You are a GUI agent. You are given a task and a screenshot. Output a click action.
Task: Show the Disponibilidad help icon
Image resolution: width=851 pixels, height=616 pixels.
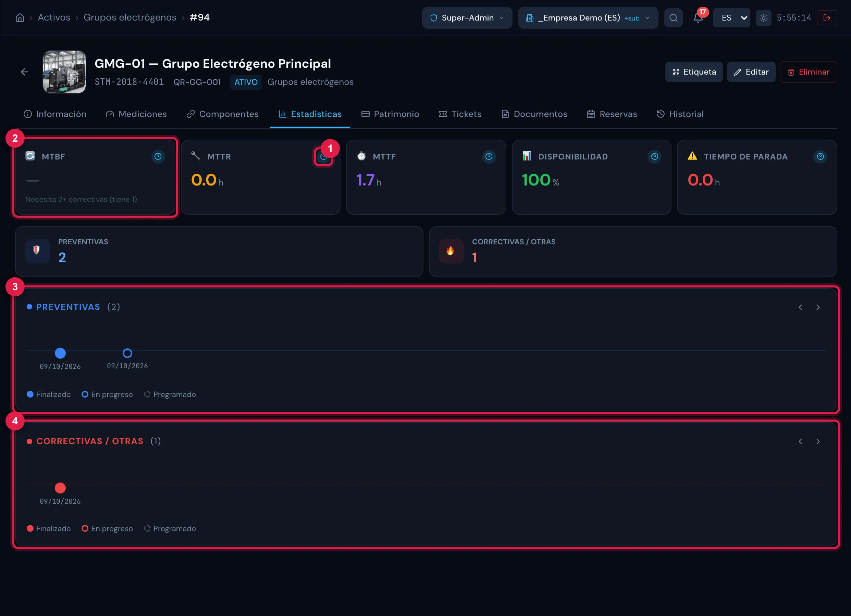[x=654, y=157]
